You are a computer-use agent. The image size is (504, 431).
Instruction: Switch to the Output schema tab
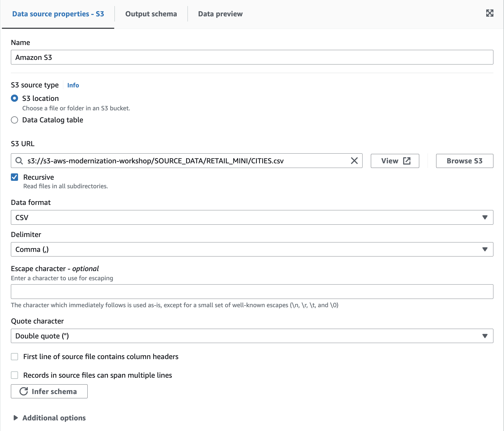(x=151, y=14)
